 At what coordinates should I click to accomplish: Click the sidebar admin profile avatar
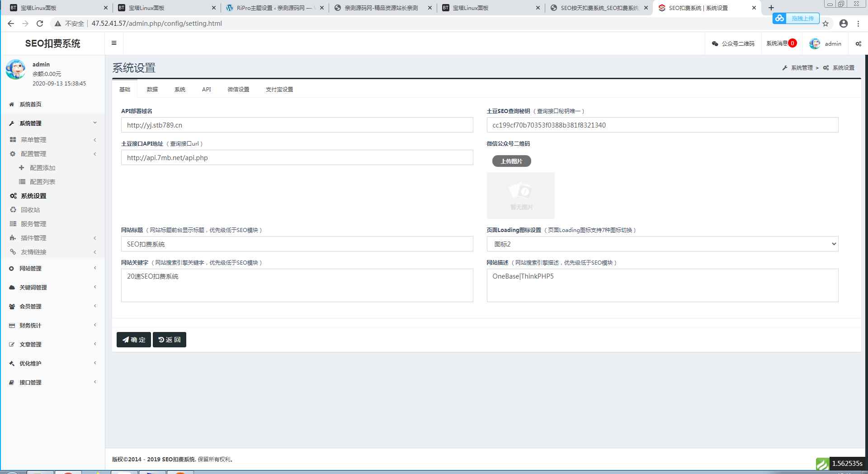pyautogui.click(x=16, y=70)
